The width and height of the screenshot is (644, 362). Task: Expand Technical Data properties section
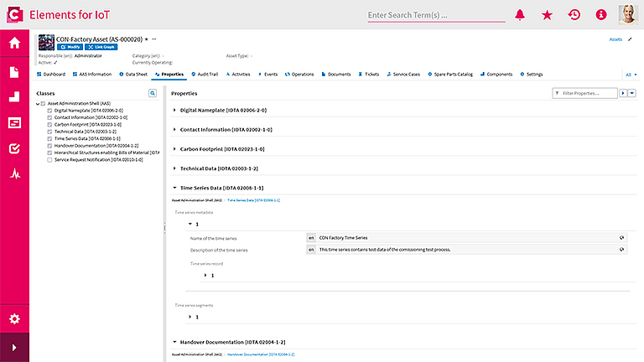point(174,168)
